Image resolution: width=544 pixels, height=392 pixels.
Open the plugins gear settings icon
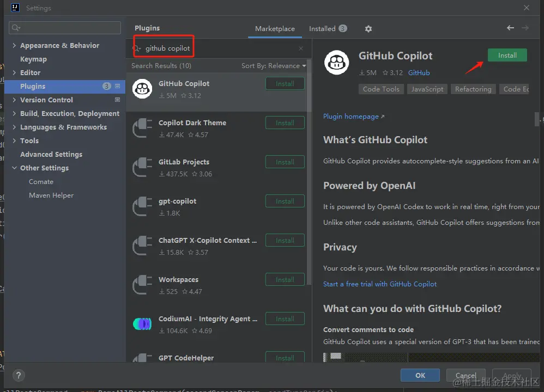[x=368, y=29]
